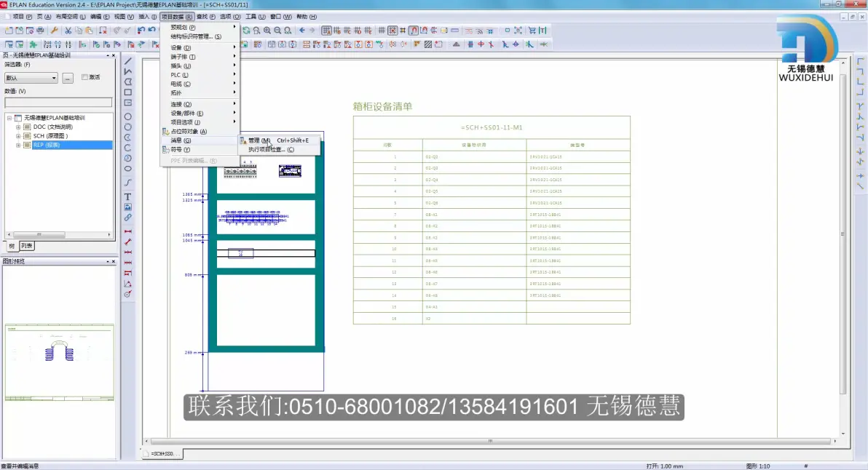Click the hatching pattern icon
868x470 pixels.
(x=428, y=44)
